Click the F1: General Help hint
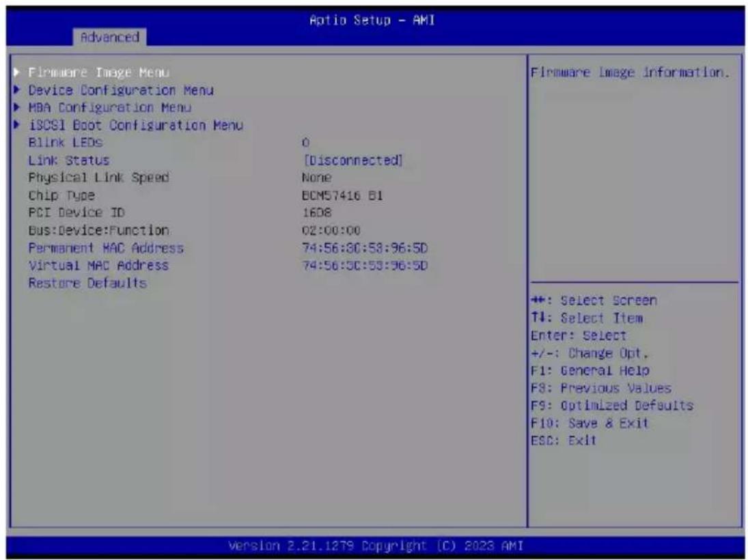 [590, 371]
